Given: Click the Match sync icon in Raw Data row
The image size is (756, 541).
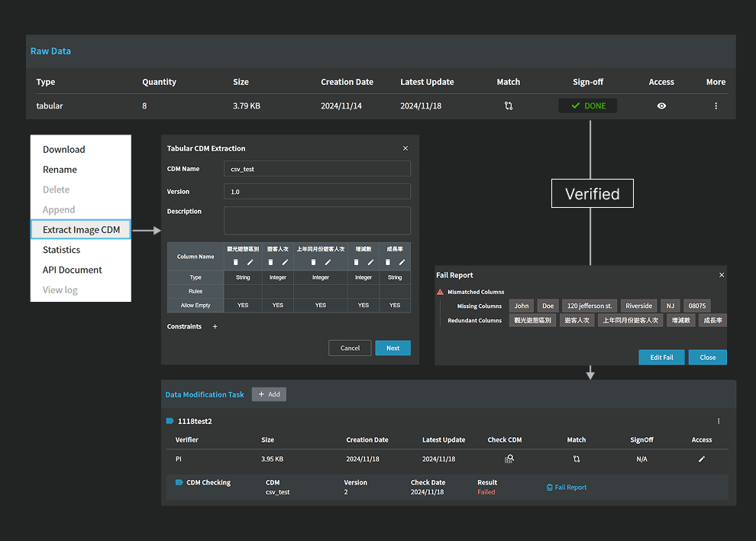Looking at the screenshot, I should [x=508, y=106].
